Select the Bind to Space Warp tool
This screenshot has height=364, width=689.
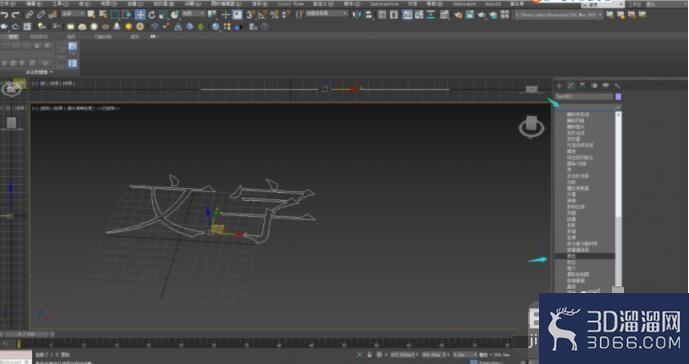click(x=53, y=15)
